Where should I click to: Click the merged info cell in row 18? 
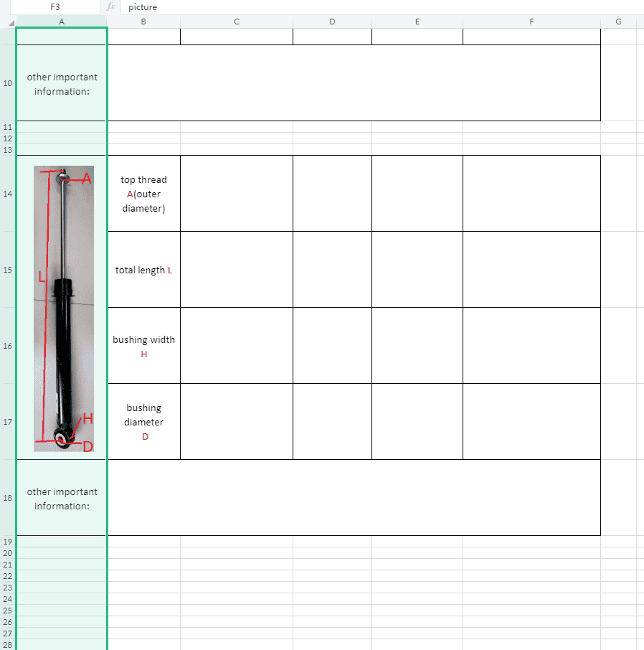coord(354,497)
